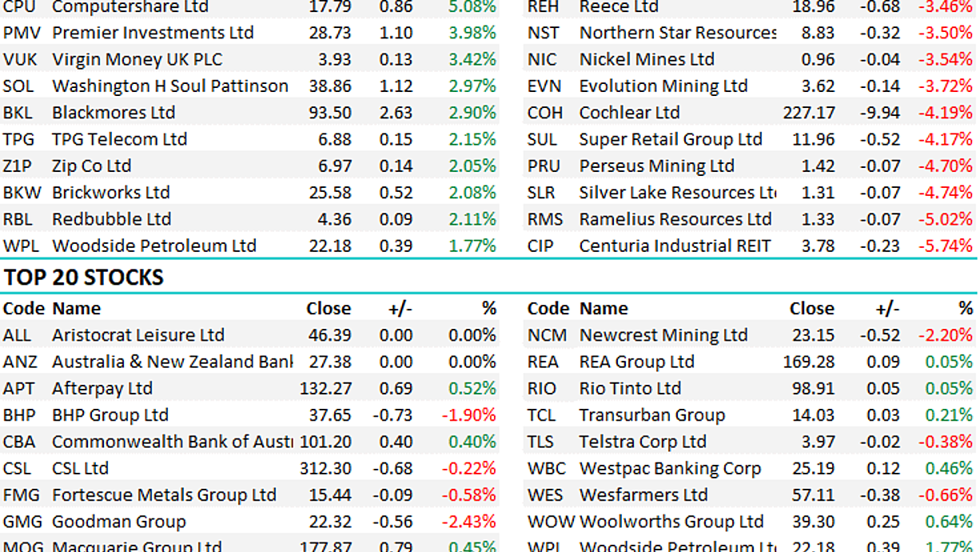The height and width of the screenshot is (552, 980).
Task: Click the -5.02% loss value
Action: coord(946,218)
